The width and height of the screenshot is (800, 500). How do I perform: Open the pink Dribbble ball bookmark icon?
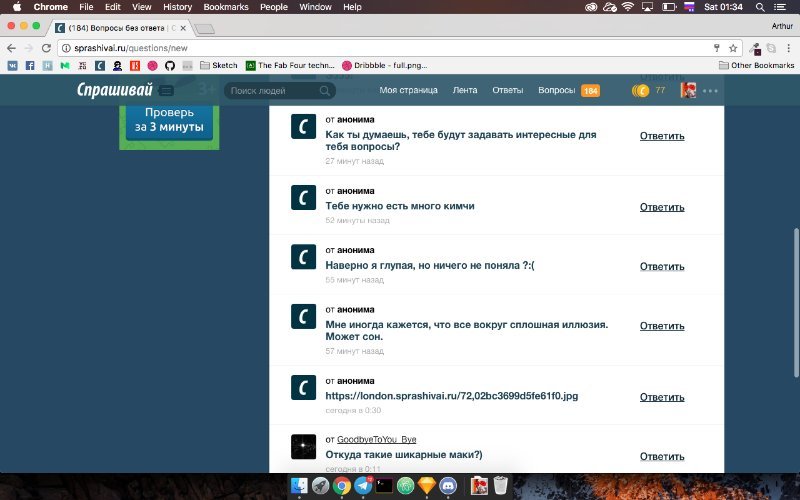coord(153,65)
